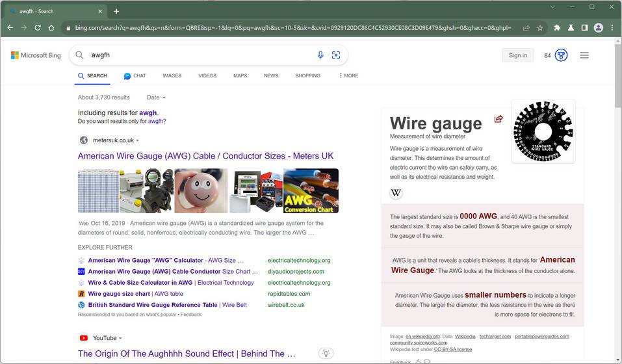Screen dimensions: 622x364
Task: Open American Wire Gauge Cable Conductor Sizes result
Action: coord(205,156)
